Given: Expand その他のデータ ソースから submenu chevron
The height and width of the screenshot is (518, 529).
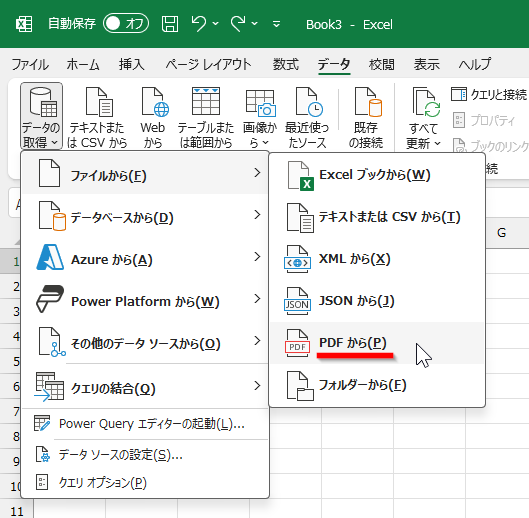Looking at the screenshot, I should tap(257, 341).
